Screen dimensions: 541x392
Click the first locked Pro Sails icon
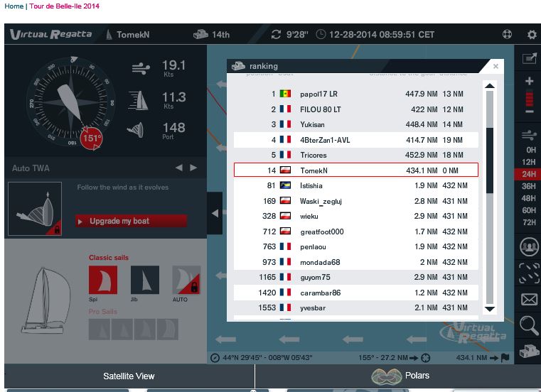click(x=100, y=330)
